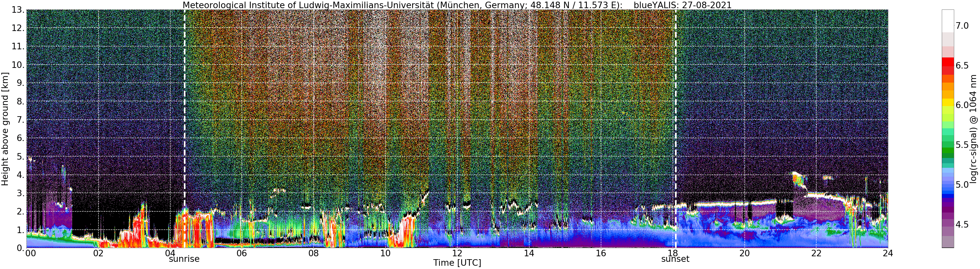Click the dashed sunrise line in the plot
Screen dimensions: 980x269
(x=185, y=129)
